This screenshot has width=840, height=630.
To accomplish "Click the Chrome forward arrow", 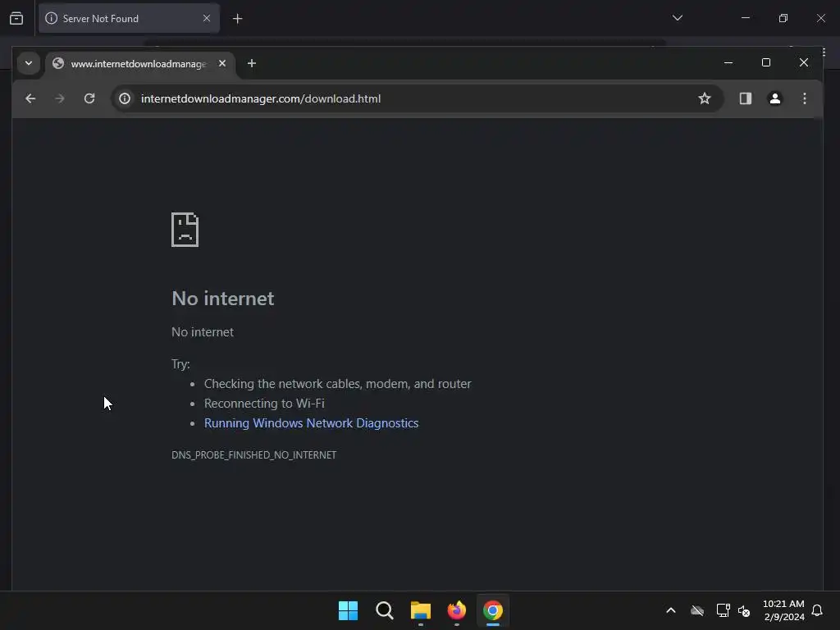I will coord(59,98).
